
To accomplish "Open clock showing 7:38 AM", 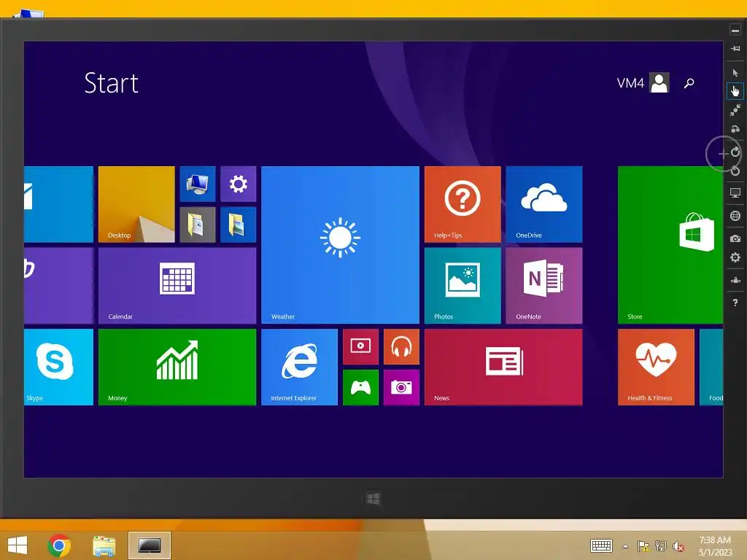I will pos(715,546).
